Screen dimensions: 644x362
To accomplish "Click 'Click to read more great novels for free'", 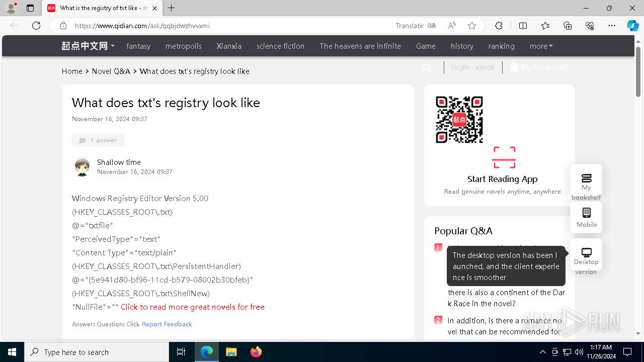I will pos(193,307).
